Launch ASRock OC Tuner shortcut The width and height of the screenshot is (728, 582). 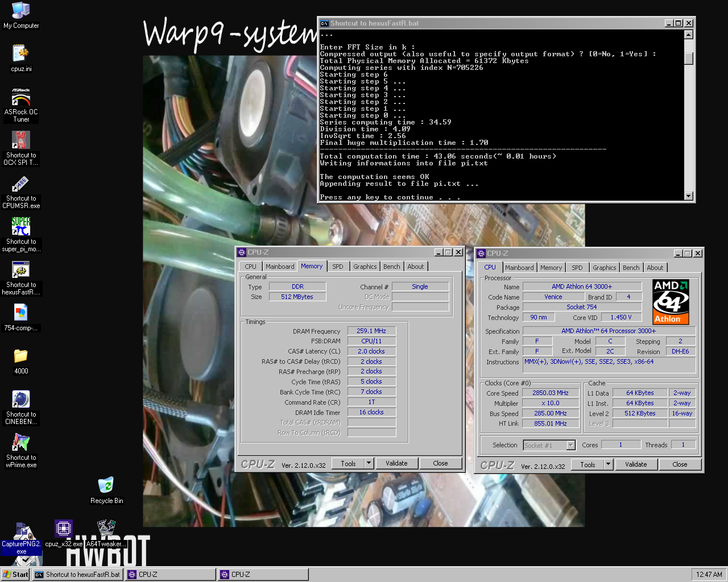tap(21, 97)
